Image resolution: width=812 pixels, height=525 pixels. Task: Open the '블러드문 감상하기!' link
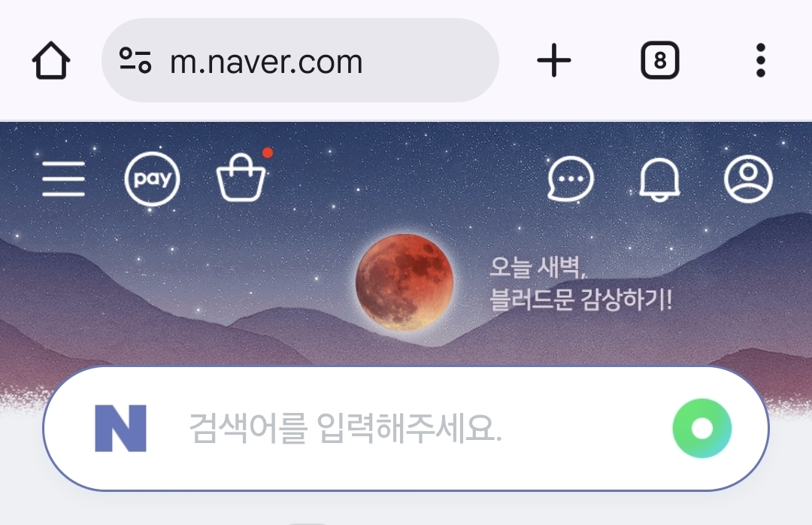point(581,299)
